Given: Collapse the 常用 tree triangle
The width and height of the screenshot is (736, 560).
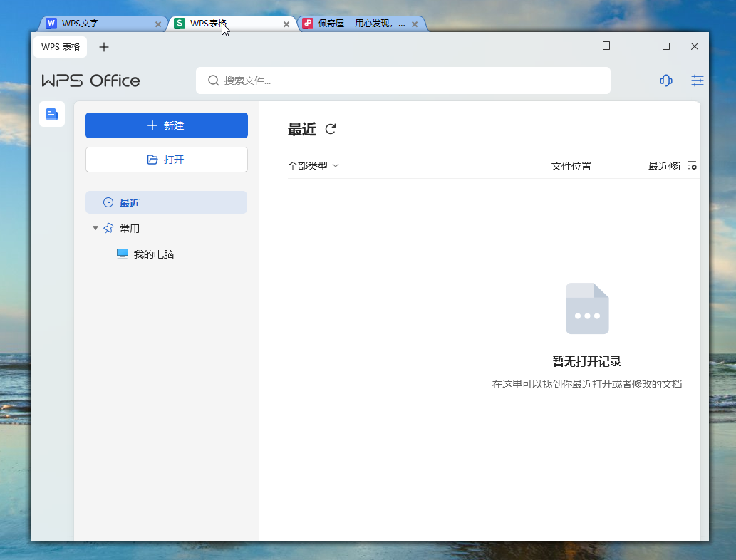Looking at the screenshot, I should pos(95,228).
